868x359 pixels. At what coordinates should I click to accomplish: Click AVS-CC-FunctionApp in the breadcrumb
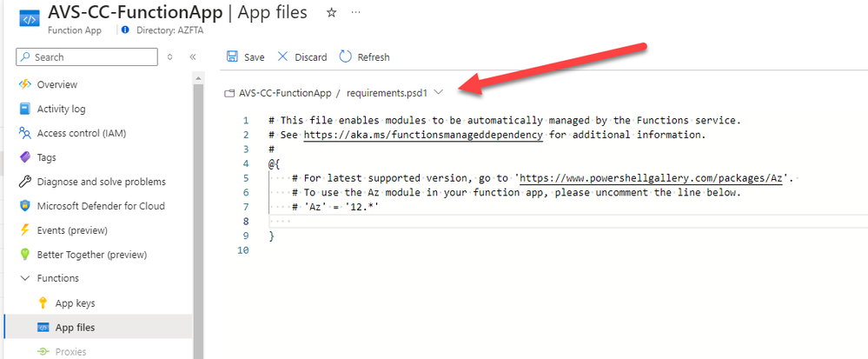[285, 93]
